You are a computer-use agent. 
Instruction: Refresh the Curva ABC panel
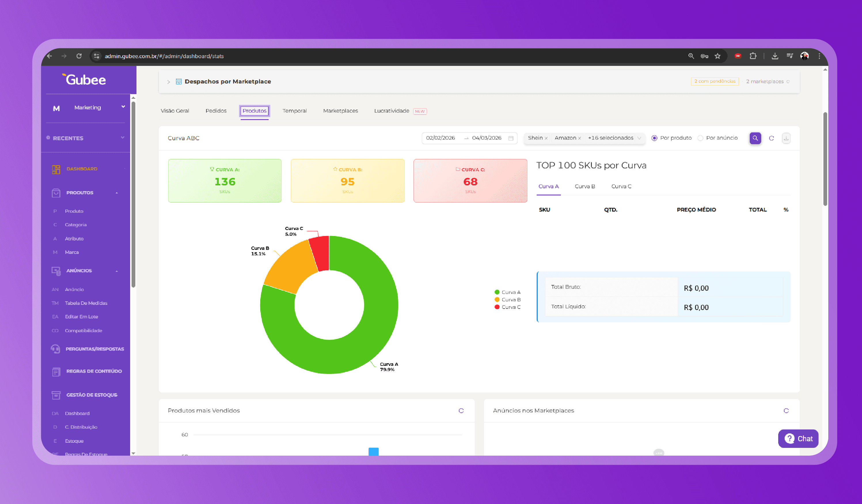tap(771, 138)
